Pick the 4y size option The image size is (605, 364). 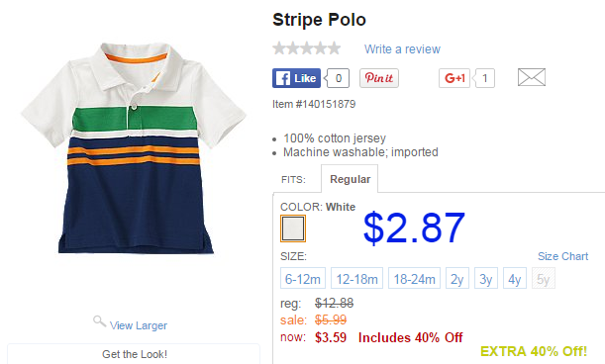[515, 278]
